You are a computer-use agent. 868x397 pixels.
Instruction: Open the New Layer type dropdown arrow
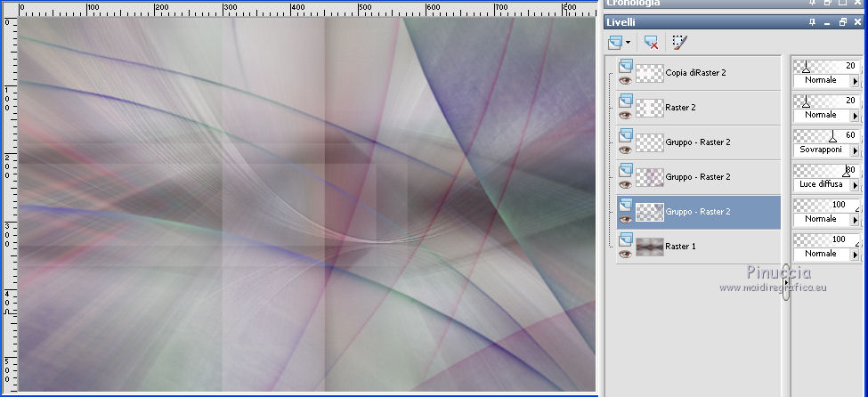click(628, 42)
